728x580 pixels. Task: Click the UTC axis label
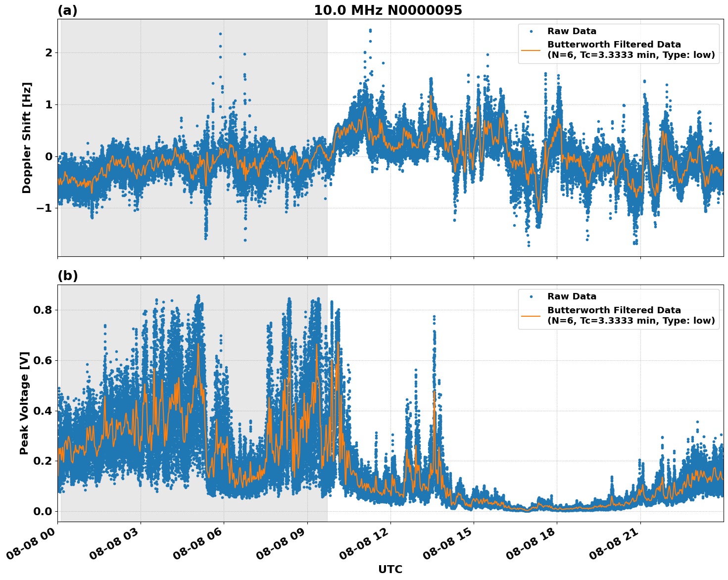click(390, 569)
